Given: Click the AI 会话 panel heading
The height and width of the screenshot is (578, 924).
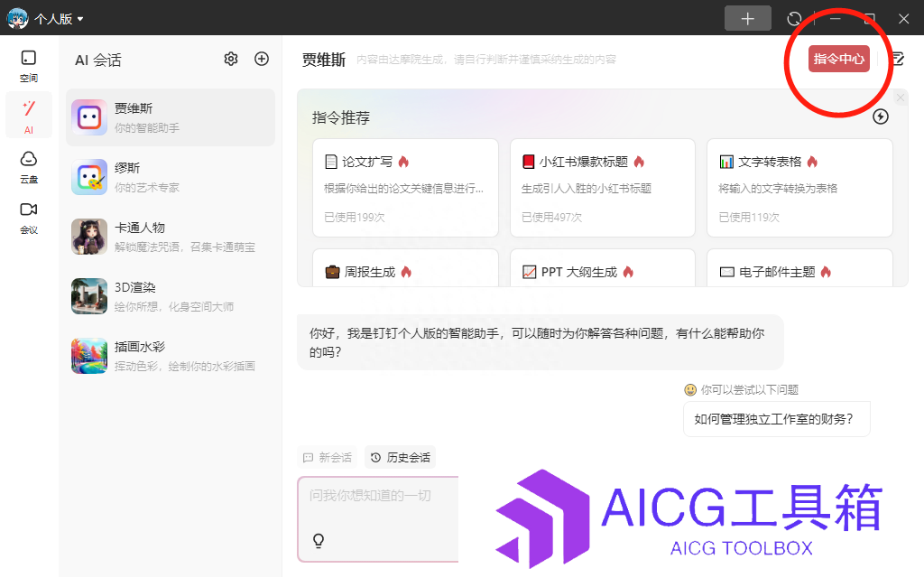Looking at the screenshot, I should click(x=97, y=61).
